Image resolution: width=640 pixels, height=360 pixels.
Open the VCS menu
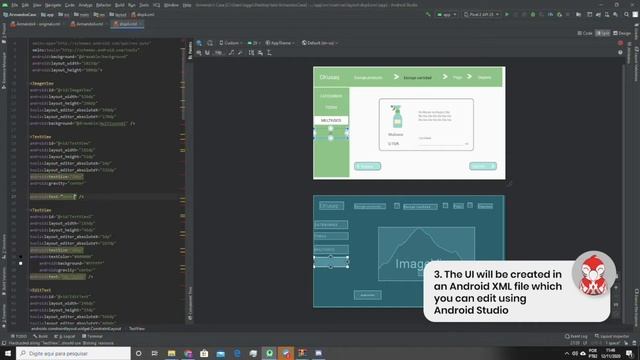click(156, 5)
